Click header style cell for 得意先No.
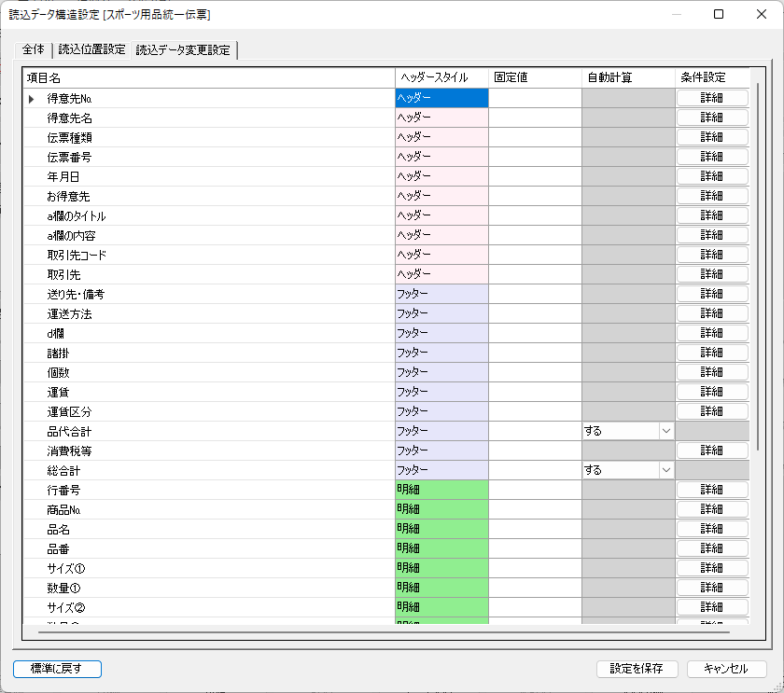The image size is (784, 693). [x=441, y=98]
